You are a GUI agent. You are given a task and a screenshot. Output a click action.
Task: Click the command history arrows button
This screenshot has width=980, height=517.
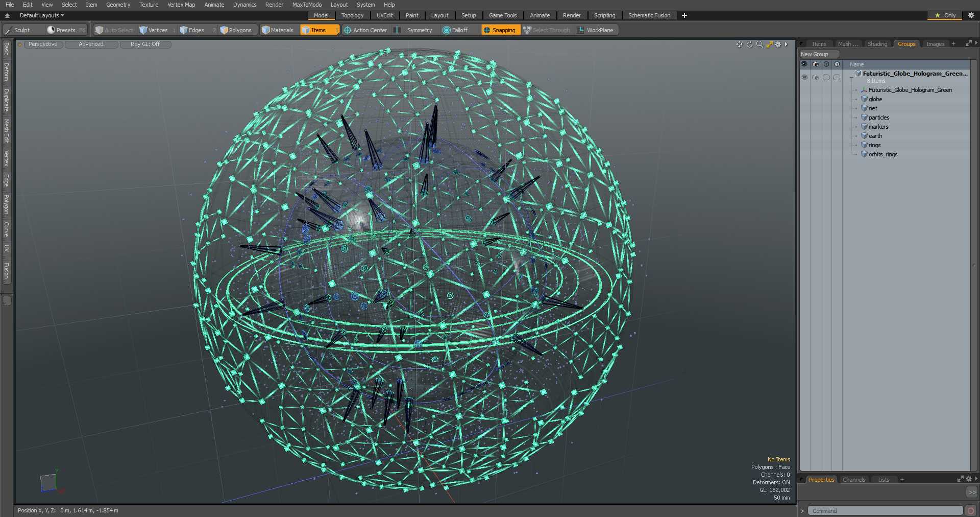[972, 492]
